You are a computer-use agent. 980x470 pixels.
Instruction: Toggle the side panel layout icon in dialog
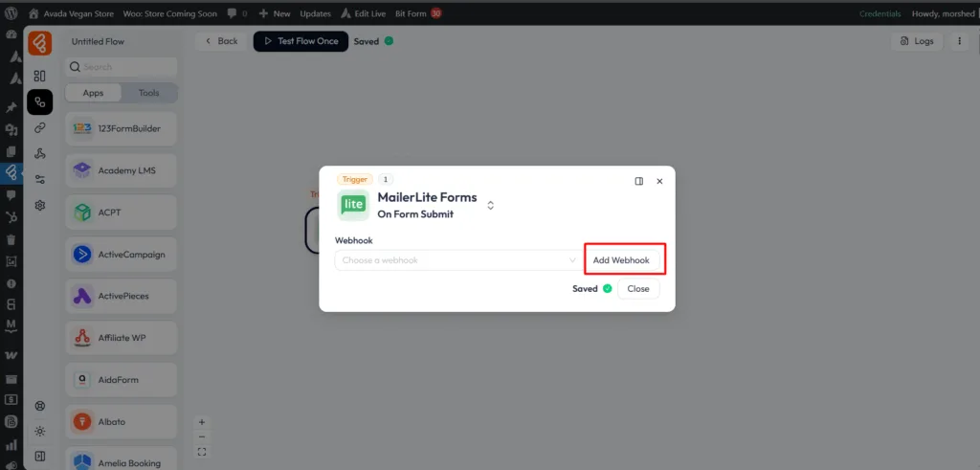pos(638,181)
